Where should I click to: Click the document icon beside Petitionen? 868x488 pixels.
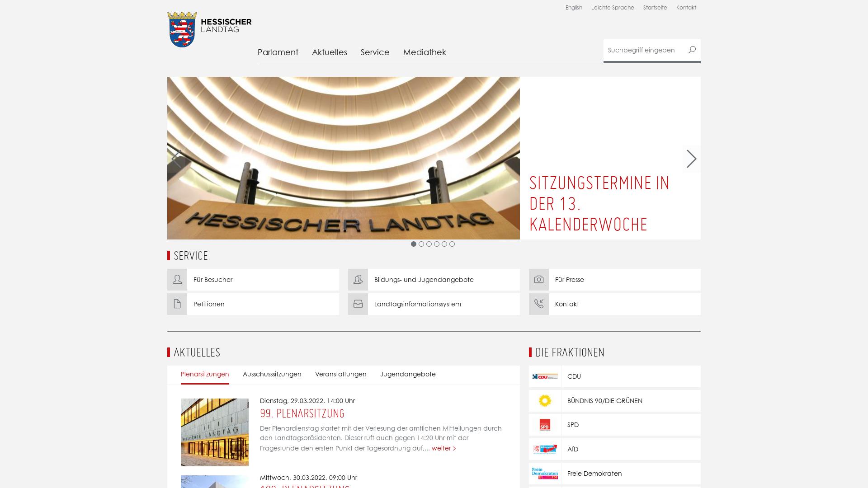tap(177, 304)
